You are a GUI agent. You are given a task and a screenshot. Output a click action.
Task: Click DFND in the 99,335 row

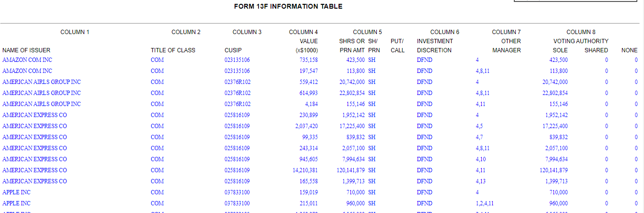tap(425, 137)
